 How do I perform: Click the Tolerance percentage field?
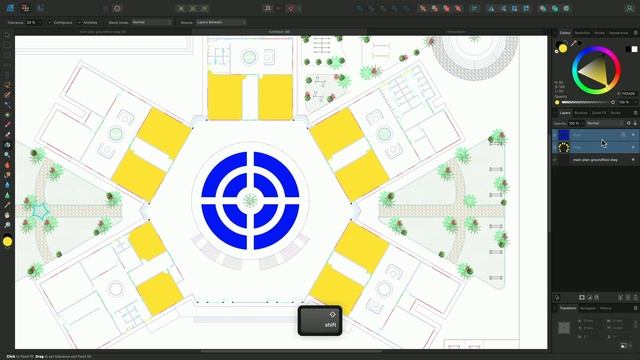31,22
